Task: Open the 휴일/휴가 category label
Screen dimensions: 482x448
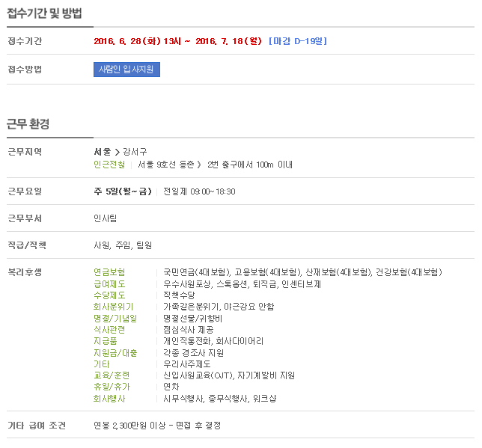Action: [111, 387]
